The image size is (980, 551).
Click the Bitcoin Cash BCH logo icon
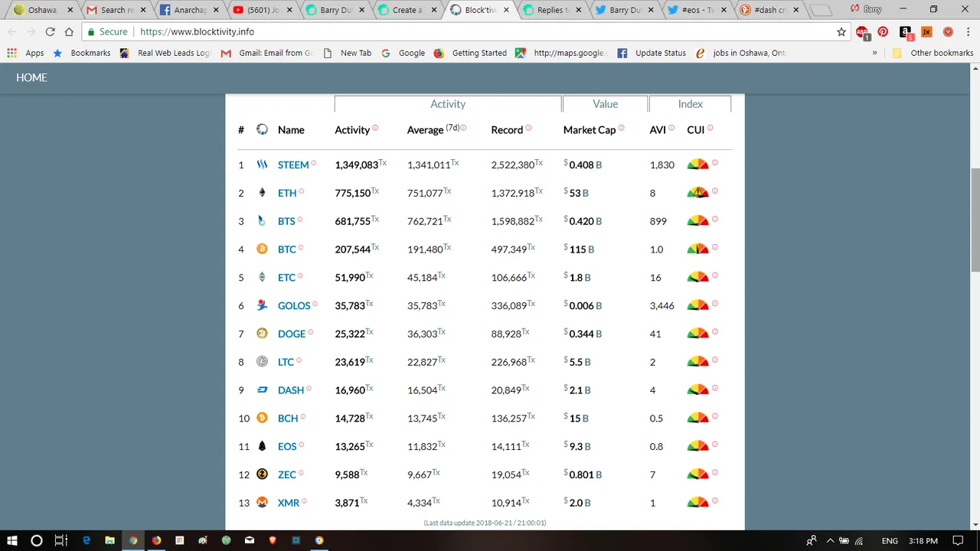[262, 418]
